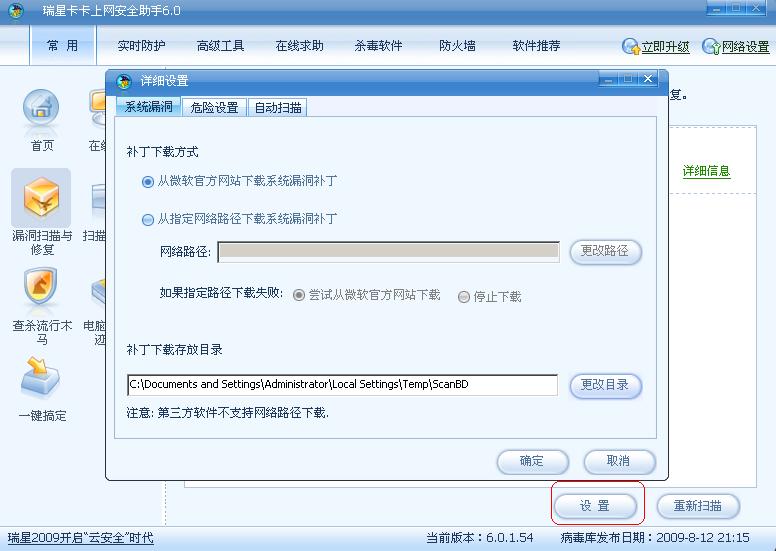
Task: Choose 尝试从微软官方网站下载 radio button
Action: pyautogui.click(x=298, y=296)
